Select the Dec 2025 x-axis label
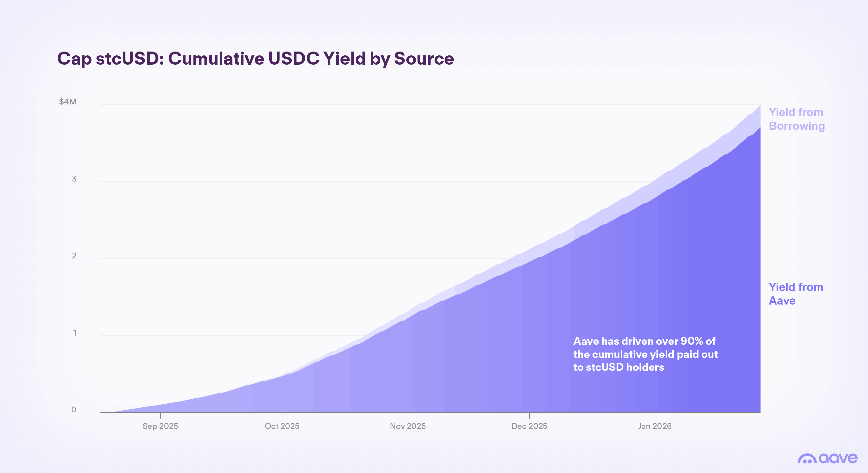 (529, 426)
